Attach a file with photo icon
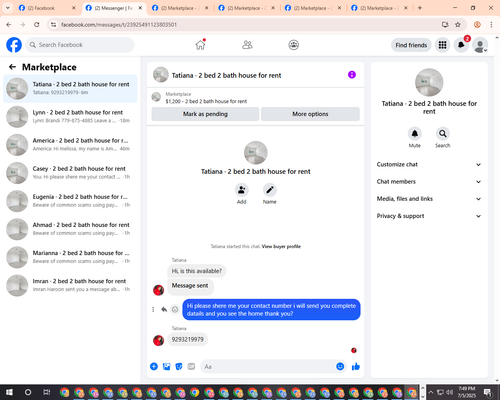Viewport: 500px width, 400px height. 166,367
